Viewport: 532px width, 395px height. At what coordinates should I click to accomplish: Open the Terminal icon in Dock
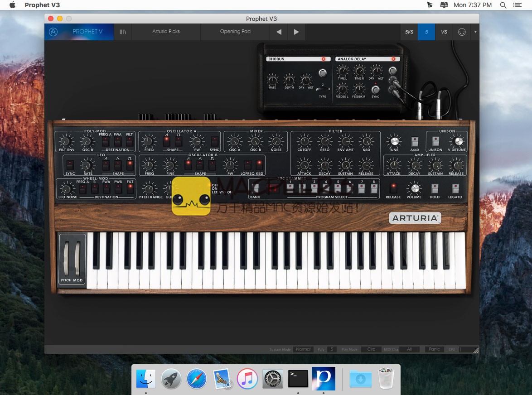click(298, 379)
